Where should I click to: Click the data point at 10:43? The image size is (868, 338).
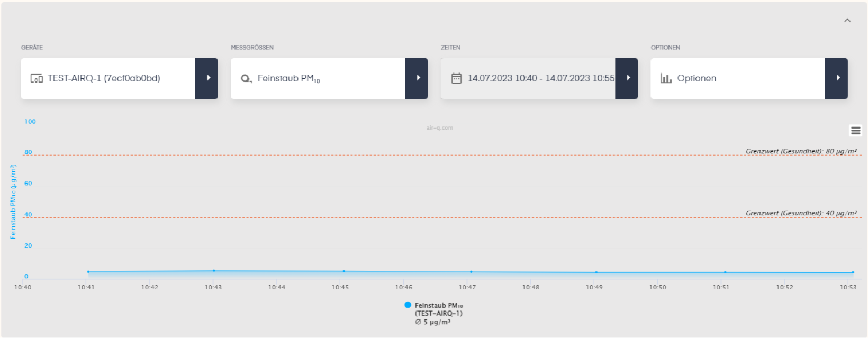point(214,271)
